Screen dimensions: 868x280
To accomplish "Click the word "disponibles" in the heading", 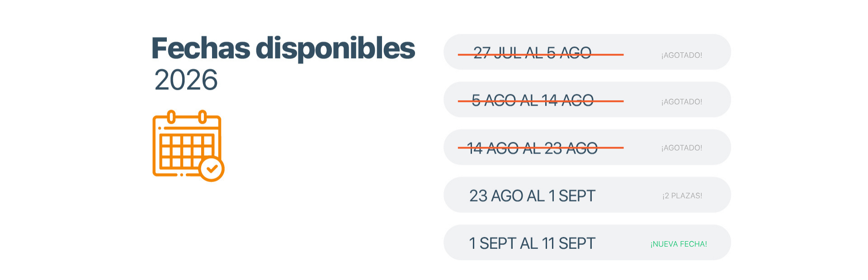I will [x=335, y=48].
